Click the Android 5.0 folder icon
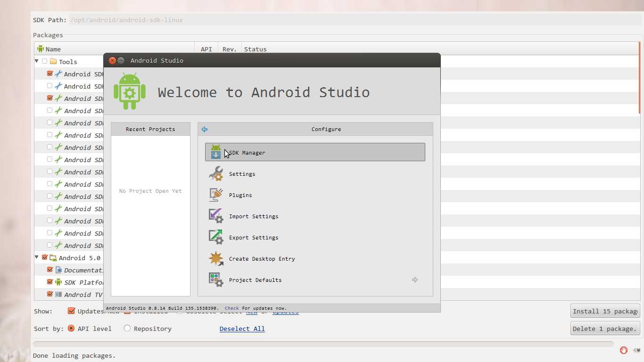 pos(53,257)
